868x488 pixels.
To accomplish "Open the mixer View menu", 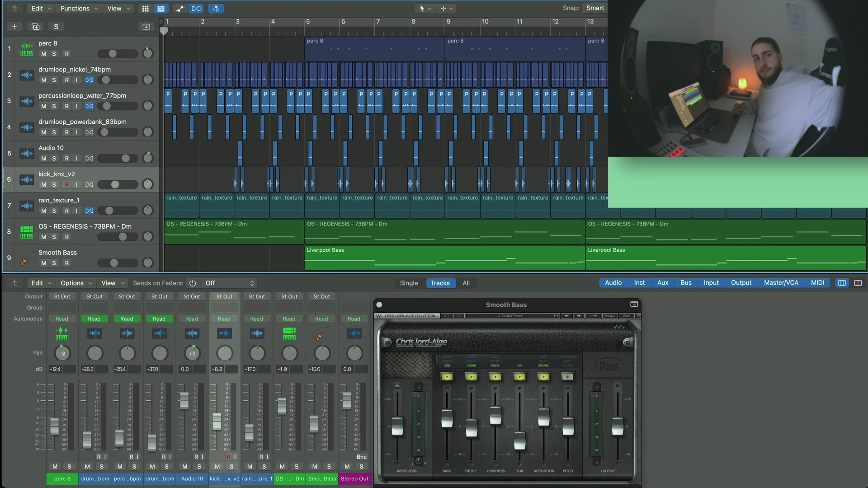I will click(112, 283).
